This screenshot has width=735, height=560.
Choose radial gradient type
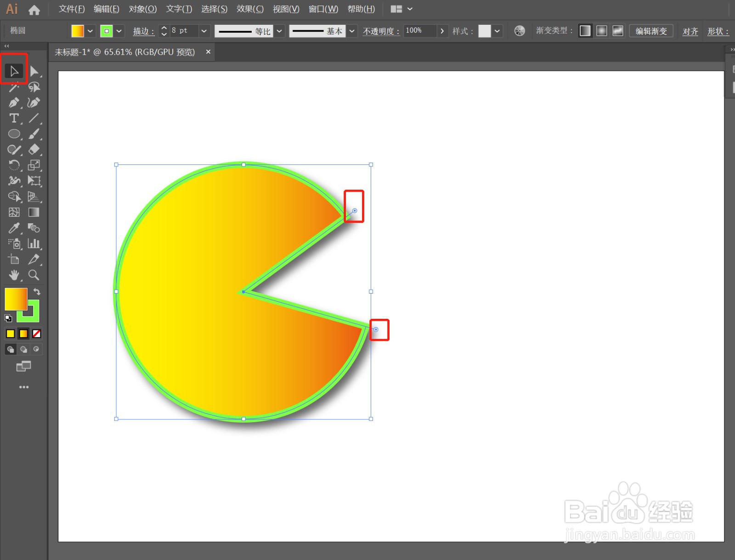pyautogui.click(x=601, y=31)
